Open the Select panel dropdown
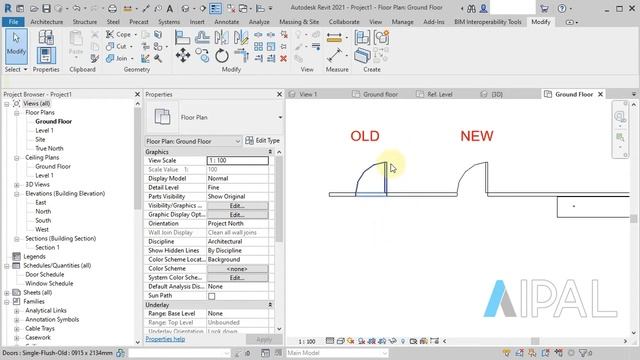Viewport: 640px width, 360px height. pos(16,69)
